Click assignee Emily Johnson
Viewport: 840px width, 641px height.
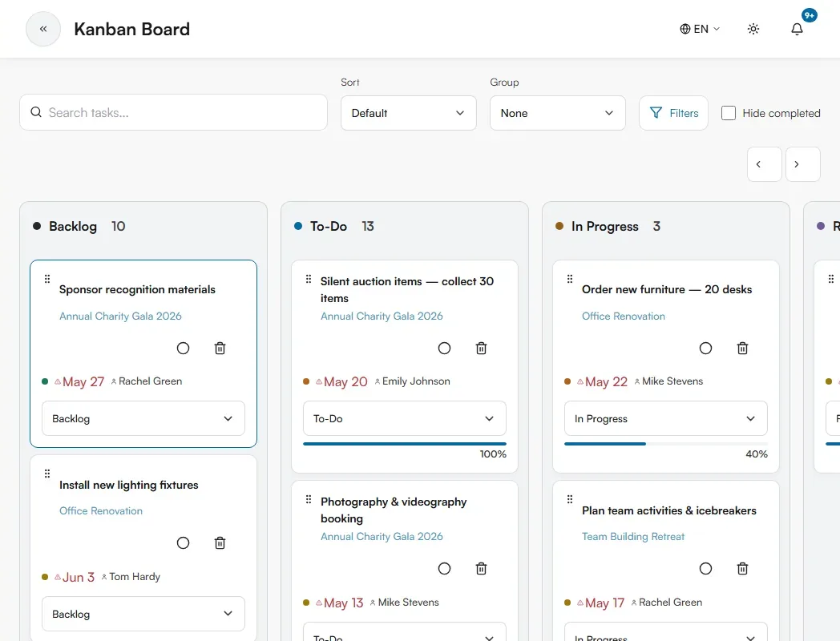[416, 381]
